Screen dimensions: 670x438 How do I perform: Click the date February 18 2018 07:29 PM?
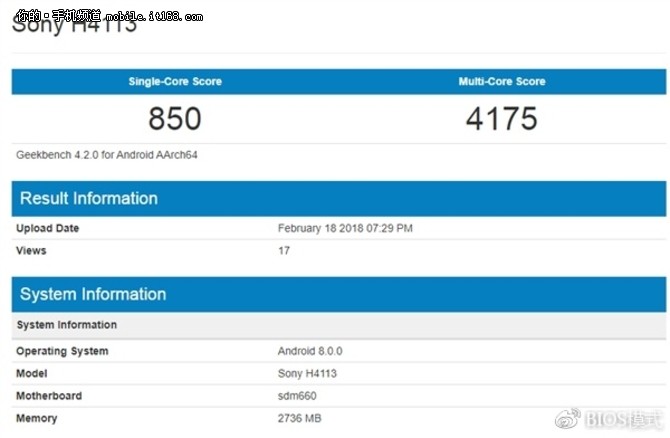click(345, 228)
